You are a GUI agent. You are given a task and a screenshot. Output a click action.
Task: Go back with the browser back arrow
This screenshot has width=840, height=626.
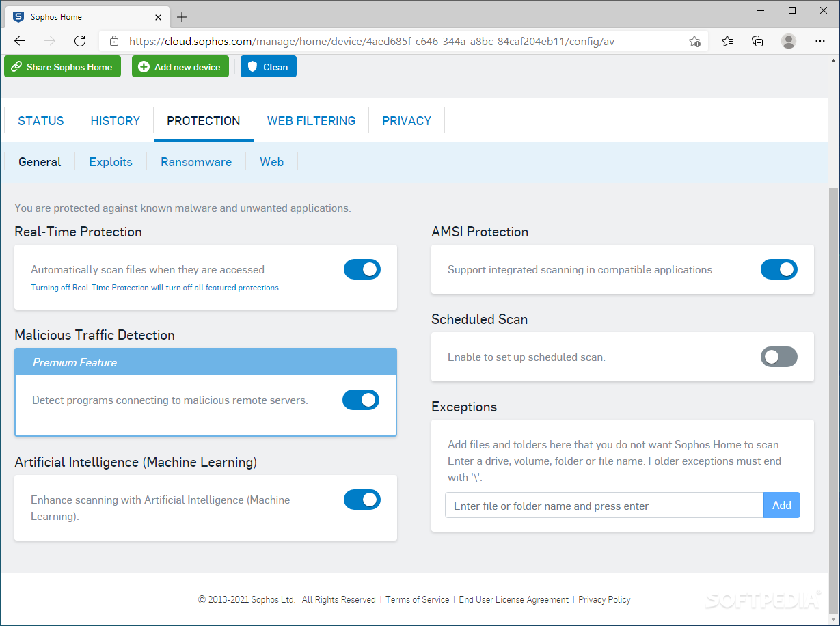click(x=20, y=41)
